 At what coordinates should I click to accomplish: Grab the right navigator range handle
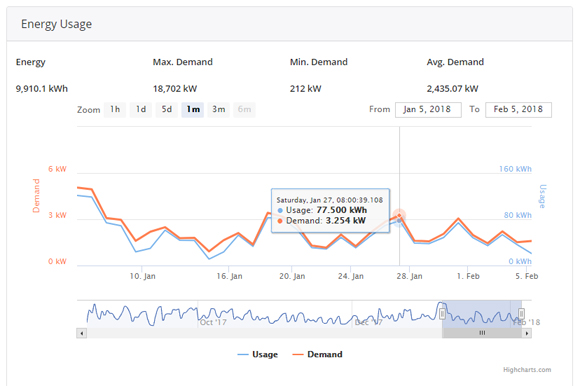pyautogui.click(x=521, y=314)
